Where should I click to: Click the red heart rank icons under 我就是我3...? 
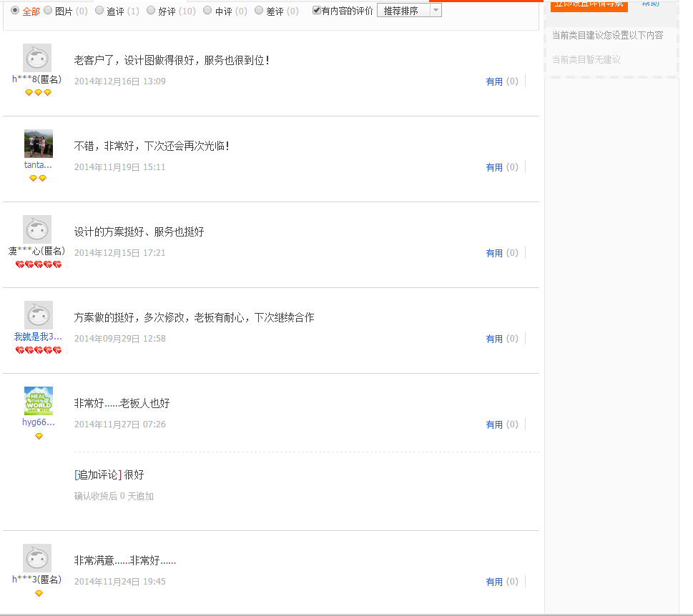[39, 350]
